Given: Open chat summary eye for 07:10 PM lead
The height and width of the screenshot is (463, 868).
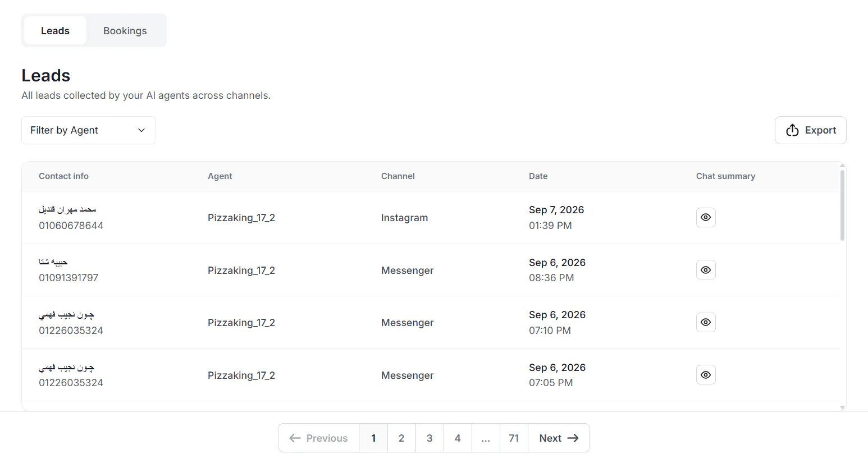Looking at the screenshot, I should 706,322.
